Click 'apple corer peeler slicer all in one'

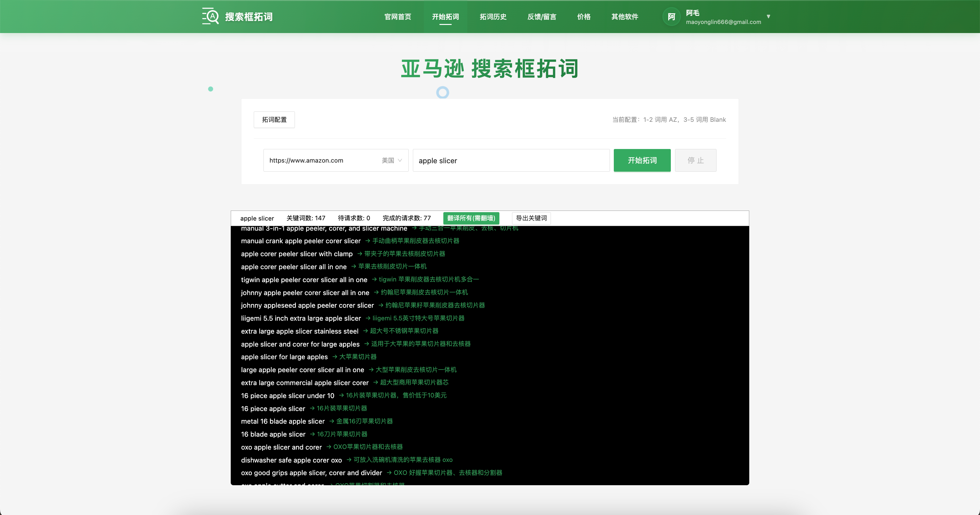(294, 267)
